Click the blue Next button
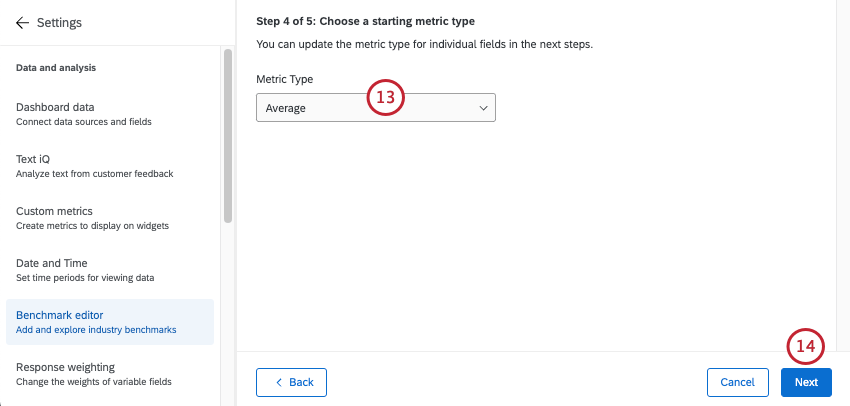The image size is (850, 406). 806,382
